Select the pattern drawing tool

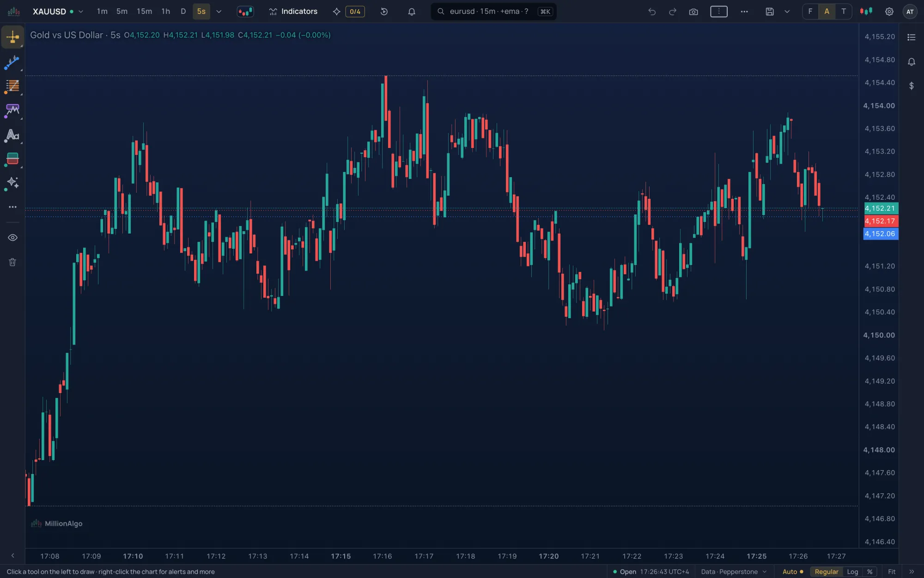click(x=12, y=111)
